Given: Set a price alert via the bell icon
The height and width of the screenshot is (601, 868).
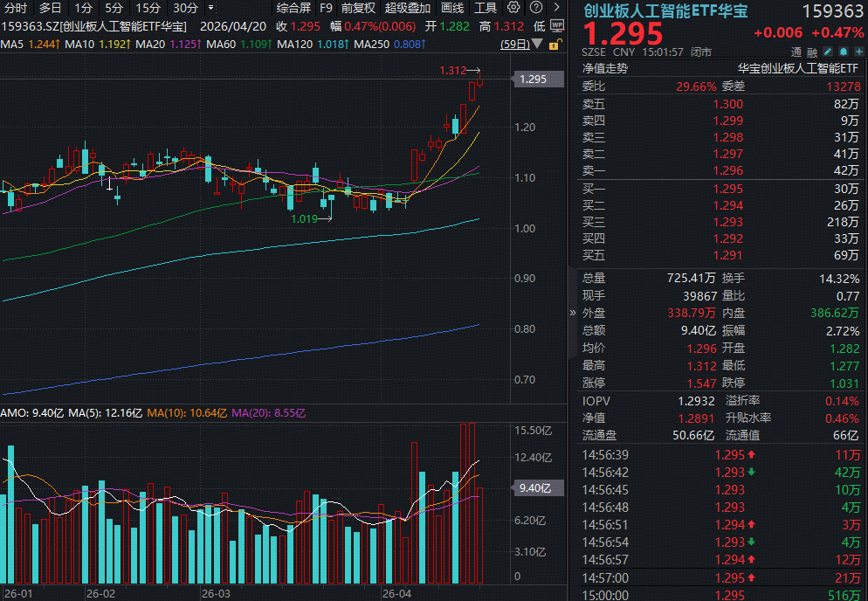Looking at the screenshot, I should pos(843,51).
